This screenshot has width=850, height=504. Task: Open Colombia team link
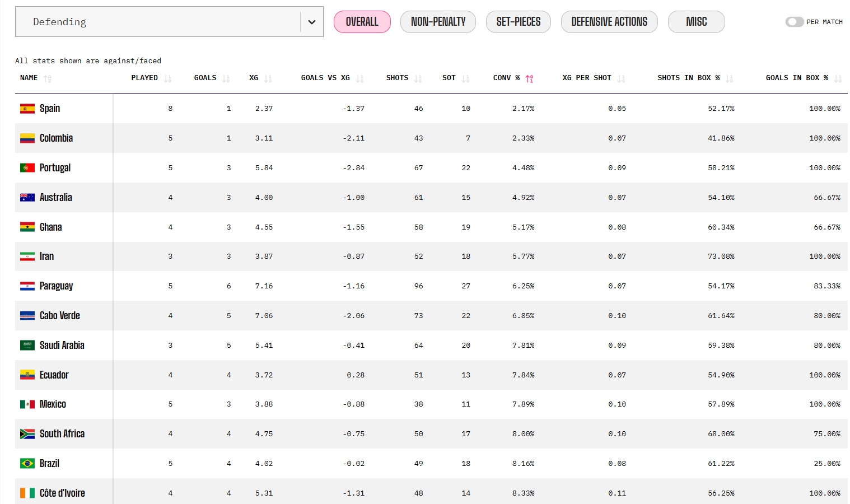pyautogui.click(x=56, y=138)
